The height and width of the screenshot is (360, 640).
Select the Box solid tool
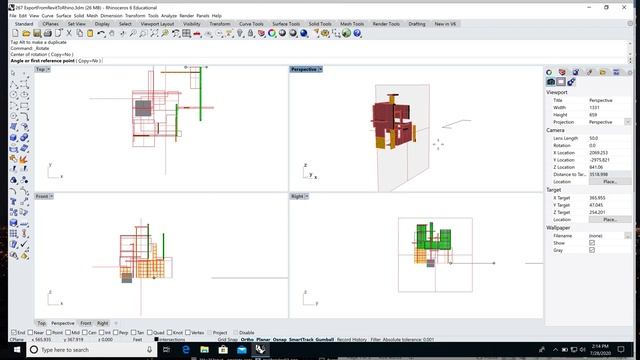(x=13, y=138)
